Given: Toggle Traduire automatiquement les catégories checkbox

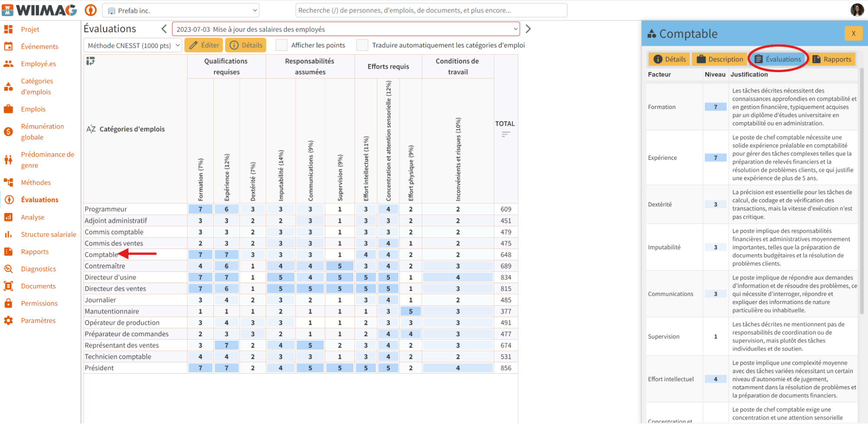Looking at the screenshot, I should point(362,45).
